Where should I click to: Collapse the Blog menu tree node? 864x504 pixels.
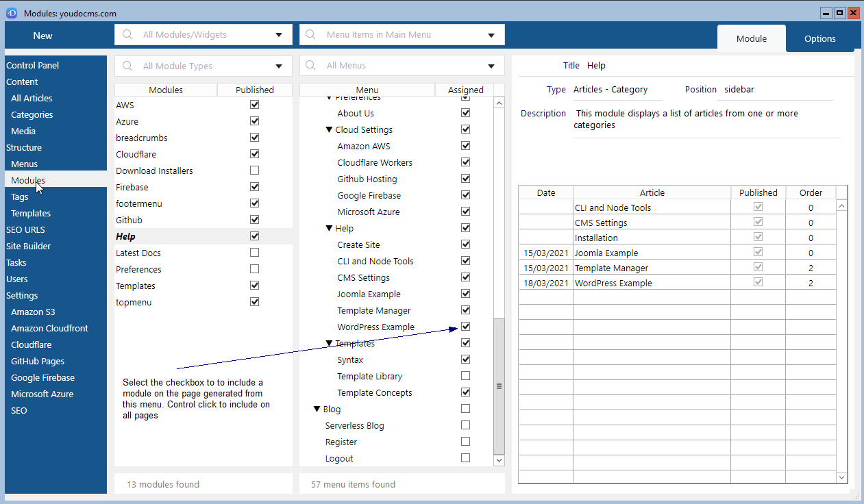point(317,409)
